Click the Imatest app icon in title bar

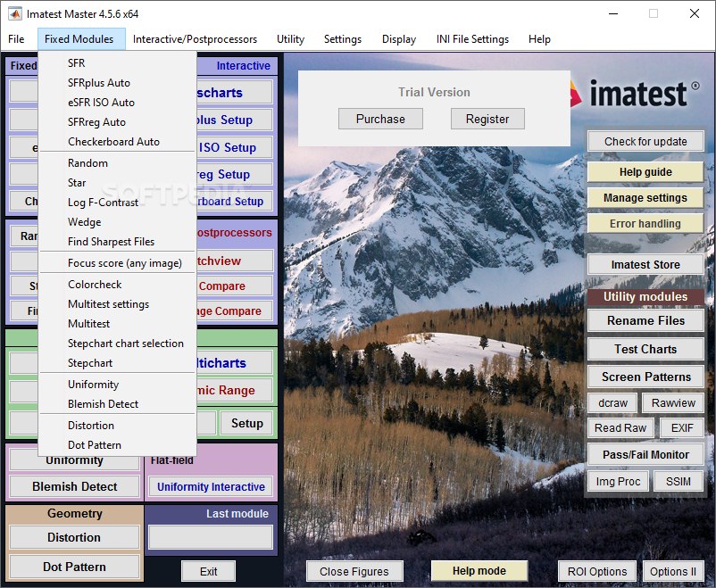point(14,13)
